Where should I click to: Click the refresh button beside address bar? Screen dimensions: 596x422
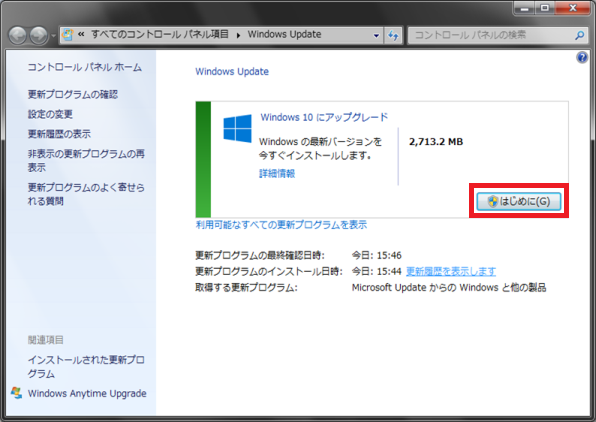click(x=393, y=36)
